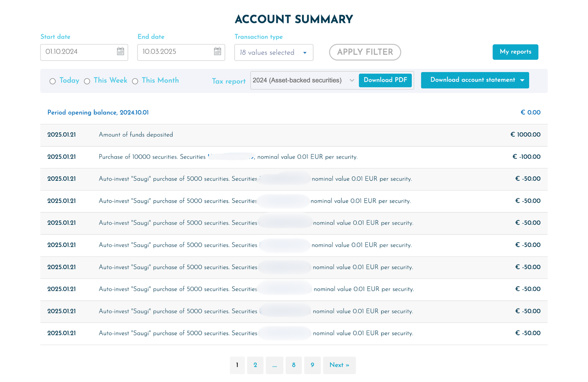Select the This Week radio button

click(87, 81)
